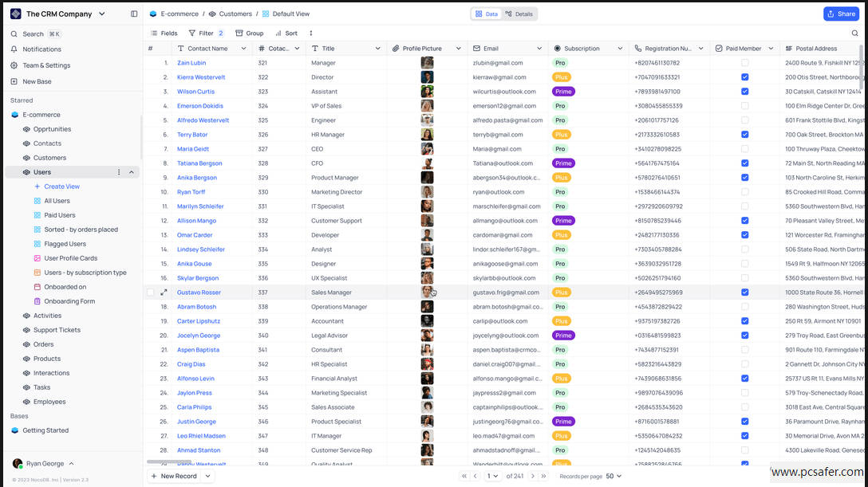Open the Zain Lubin contact link
Image resolution: width=868 pixels, height=487 pixels.
tap(191, 63)
